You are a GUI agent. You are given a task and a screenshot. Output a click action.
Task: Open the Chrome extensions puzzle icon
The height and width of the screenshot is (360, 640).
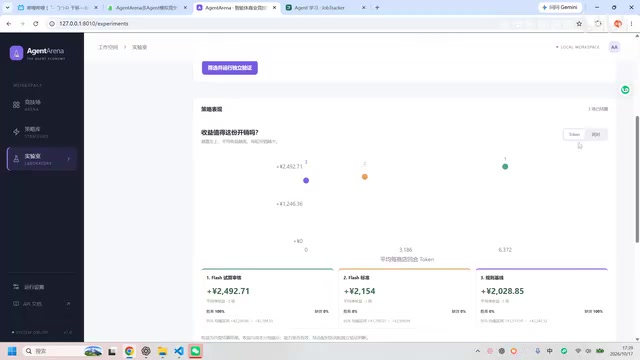click(x=598, y=24)
